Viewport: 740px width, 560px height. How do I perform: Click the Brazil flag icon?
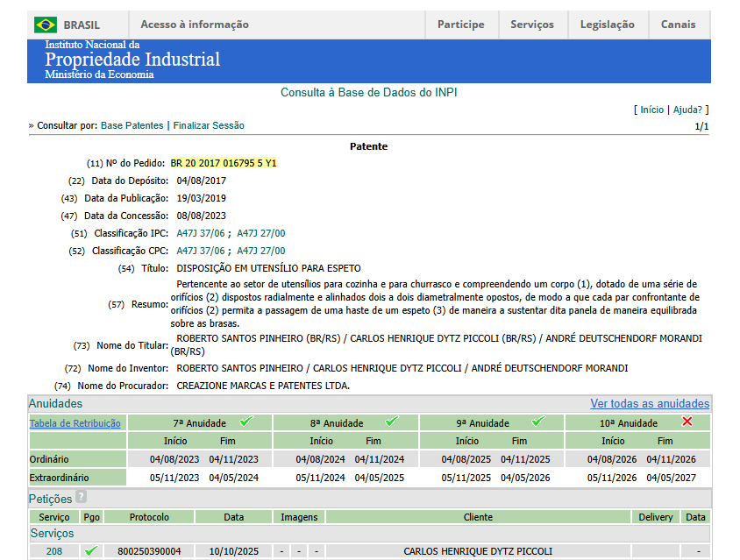46,25
